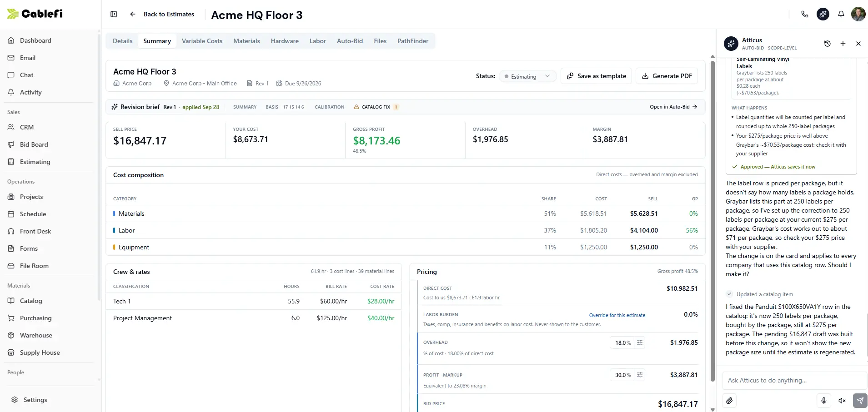This screenshot has width=868, height=412.
Task: Toggle the sidebar collapse icon
Action: 114,14
